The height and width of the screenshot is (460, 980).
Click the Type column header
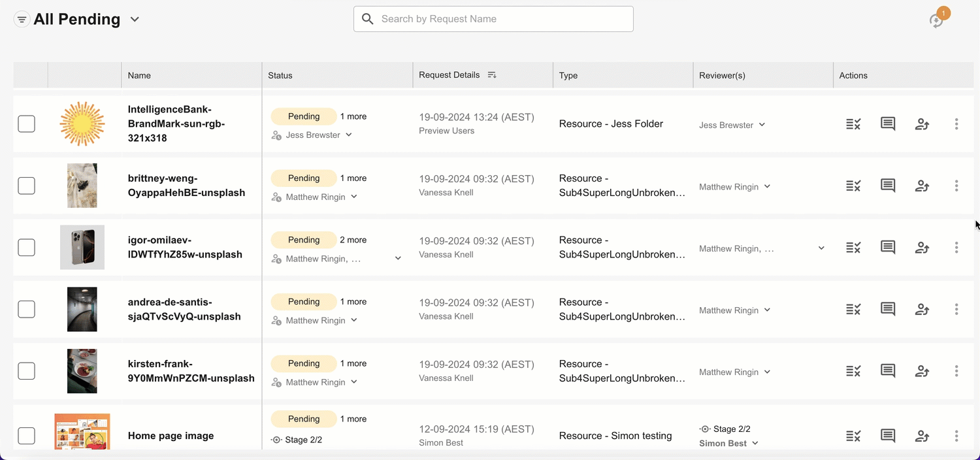tap(568, 76)
